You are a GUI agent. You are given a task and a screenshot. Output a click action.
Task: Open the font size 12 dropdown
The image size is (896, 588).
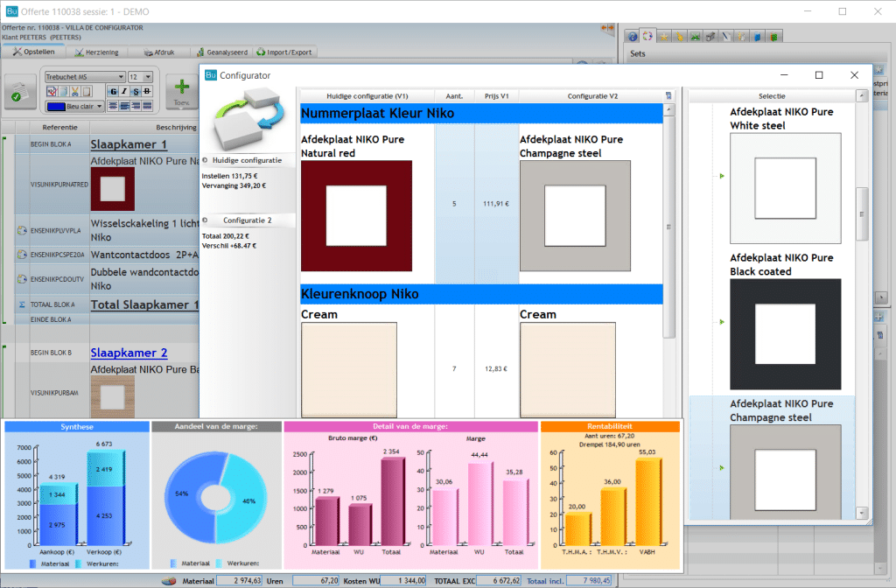pyautogui.click(x=140, y=77)
